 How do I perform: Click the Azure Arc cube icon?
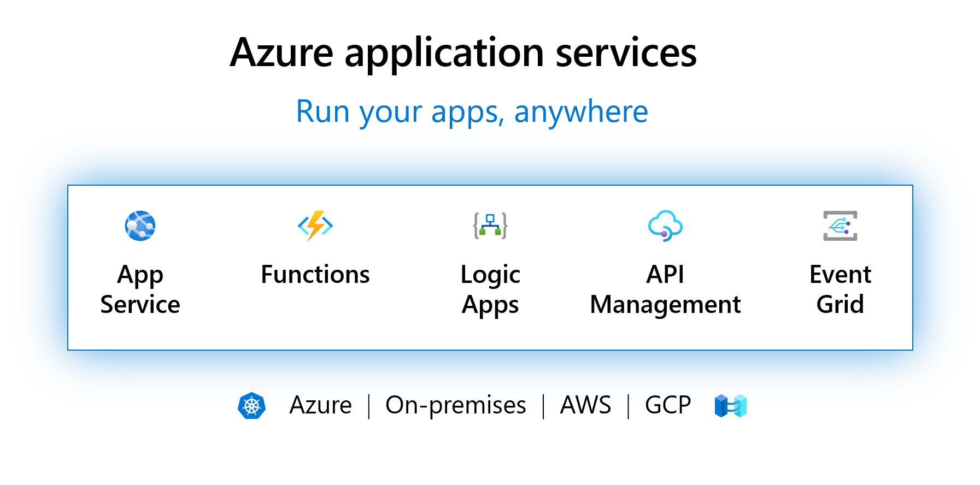point(730,406)
